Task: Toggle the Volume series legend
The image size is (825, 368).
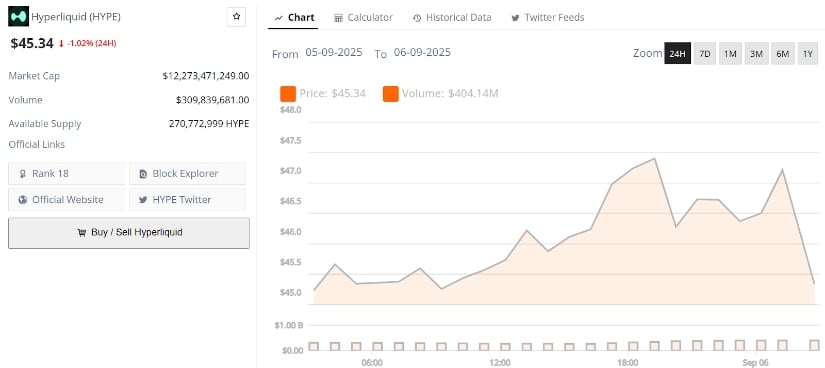Action: tap(440, 94)
